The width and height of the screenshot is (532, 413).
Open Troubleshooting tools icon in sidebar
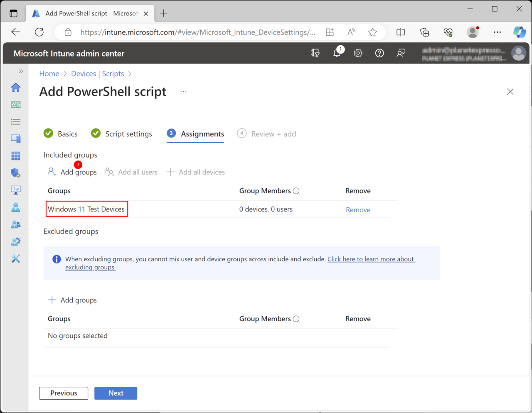pyautogui.click(x=16, y=259)
